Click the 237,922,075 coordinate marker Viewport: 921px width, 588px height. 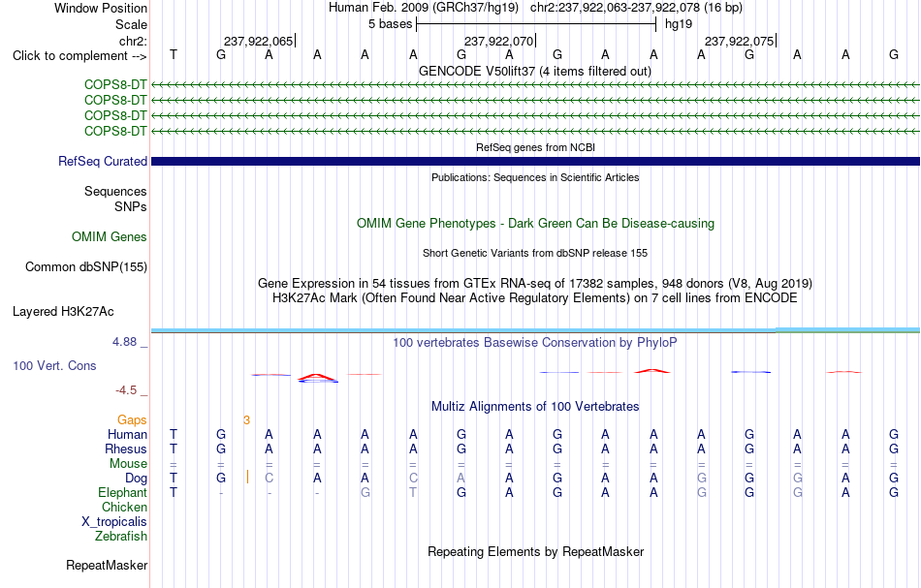(x=740, y=41)
